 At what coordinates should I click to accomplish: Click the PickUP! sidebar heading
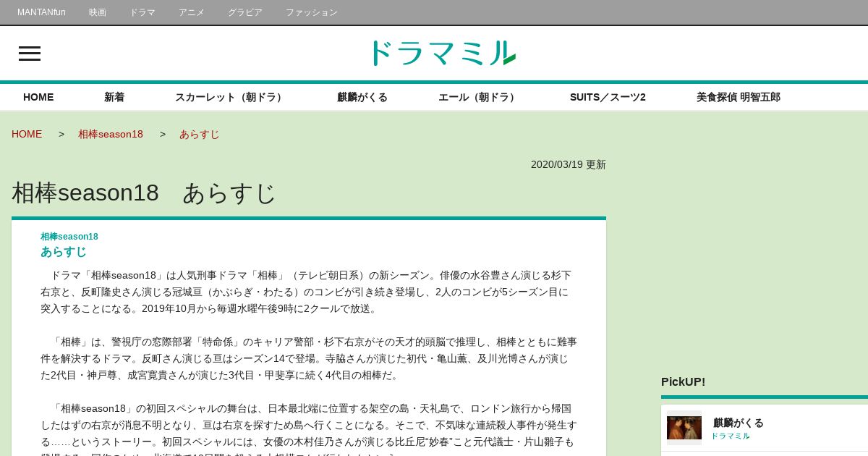point(683,381)
